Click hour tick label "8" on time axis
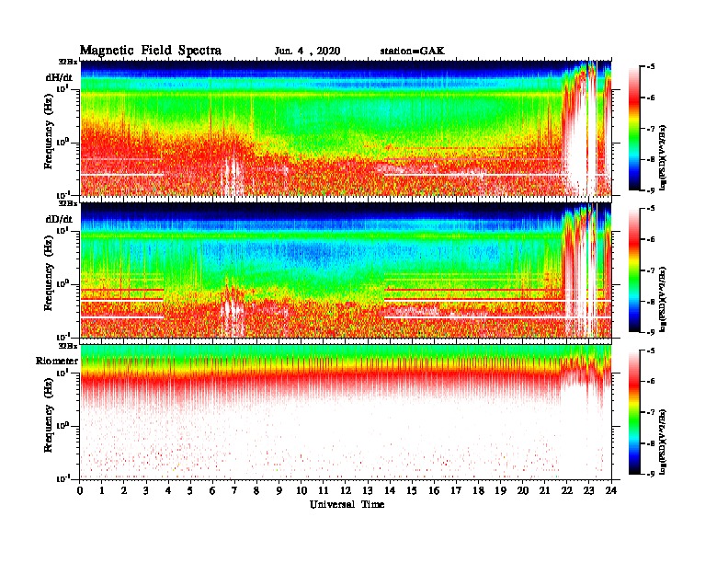Image resolution: width=728 pixels, height=563 pixels. (257, 490)
